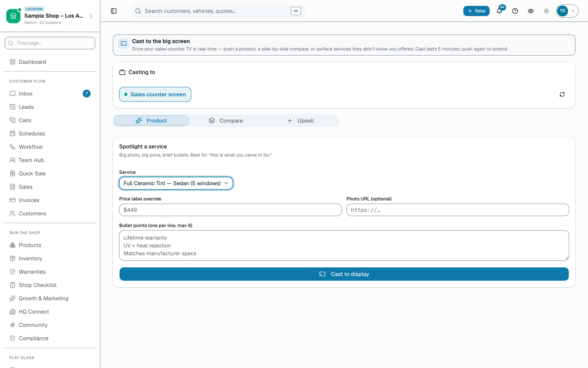Open the Workflow page icon

[x=12, y=147]
